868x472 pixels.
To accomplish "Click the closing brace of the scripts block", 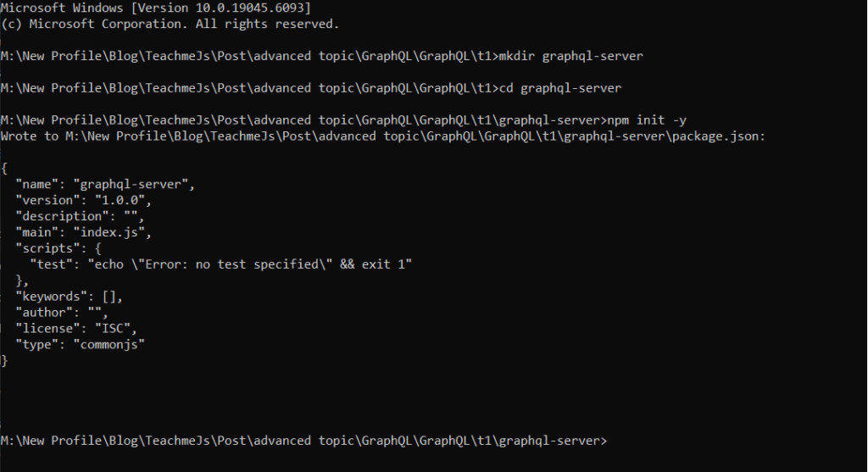I will pos(22,280).
